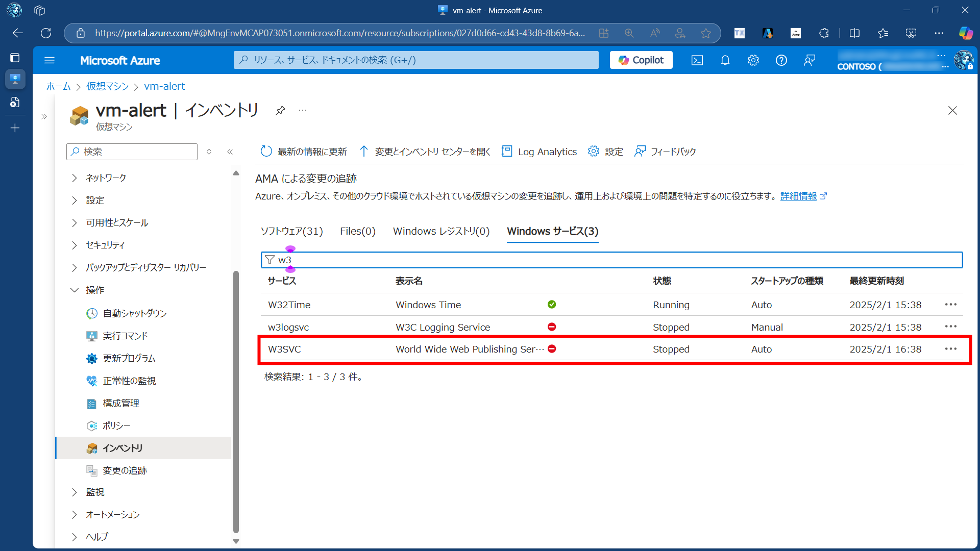Open Azure Cloud Shell icon

tap(697, 60)
